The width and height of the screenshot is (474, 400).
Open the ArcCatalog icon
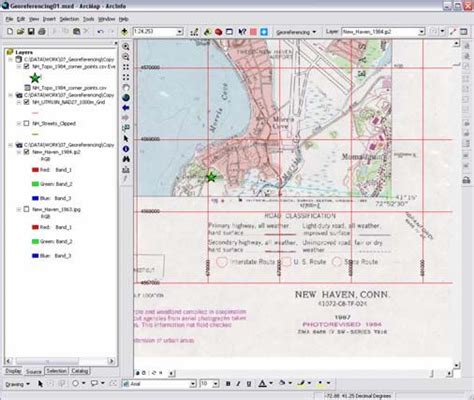(207, 32)
